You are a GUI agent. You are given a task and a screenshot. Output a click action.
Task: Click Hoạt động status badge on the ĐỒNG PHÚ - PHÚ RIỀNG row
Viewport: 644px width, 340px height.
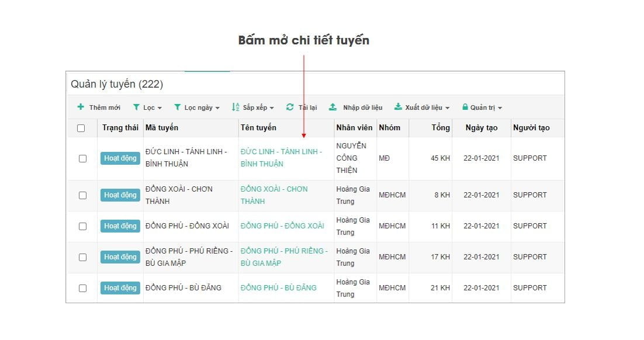[x=120, y=257]
